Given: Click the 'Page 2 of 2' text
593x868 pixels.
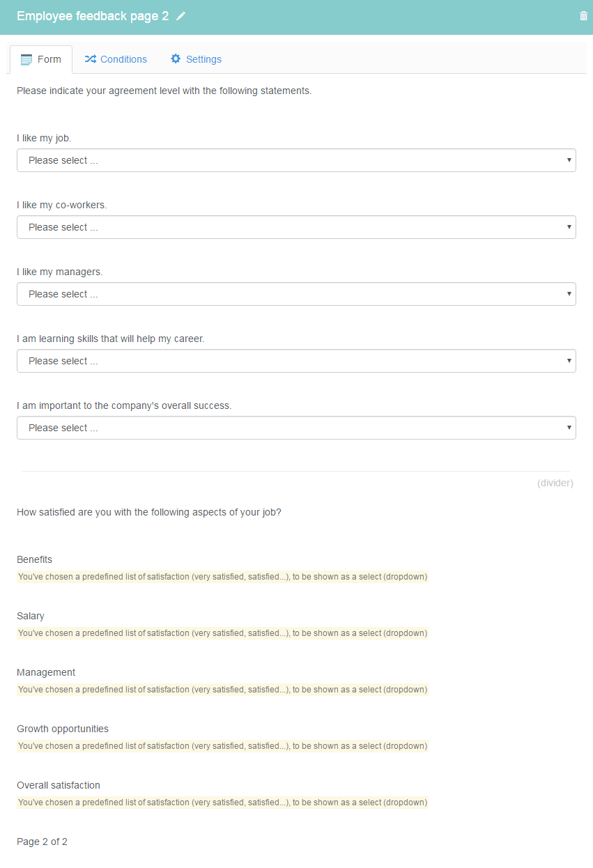Looking at the screenshot, I should click(42, 842).
